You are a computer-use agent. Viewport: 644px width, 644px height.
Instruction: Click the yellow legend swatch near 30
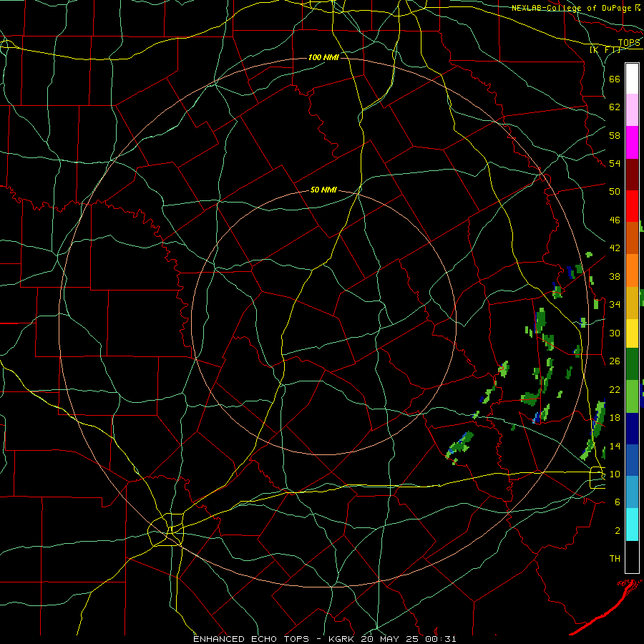tap(632, 333)
